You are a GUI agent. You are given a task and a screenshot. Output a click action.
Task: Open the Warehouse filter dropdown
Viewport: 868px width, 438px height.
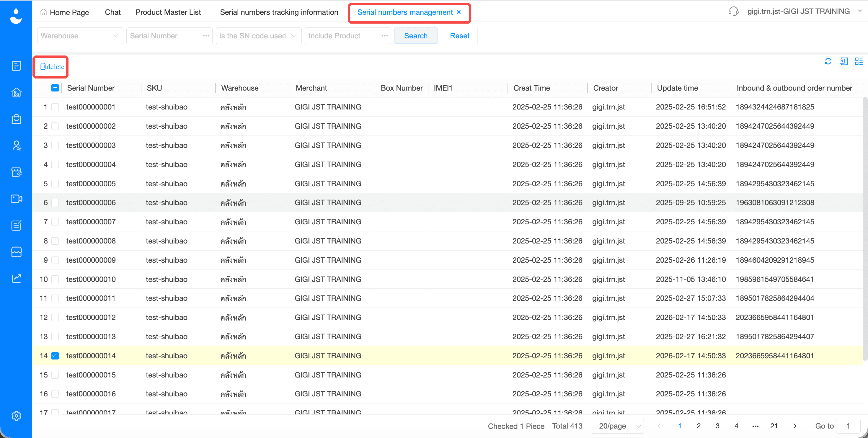[x=80, y=36]
